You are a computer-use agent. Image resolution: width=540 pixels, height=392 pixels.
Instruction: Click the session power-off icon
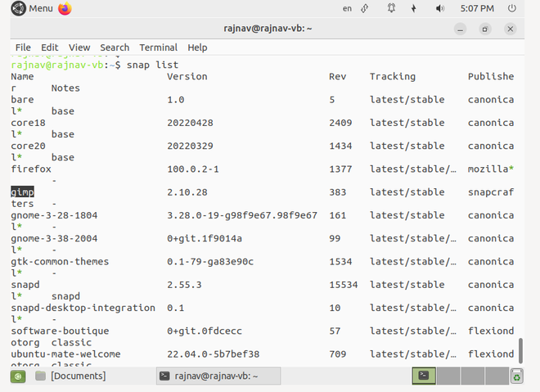pos(512,8)
